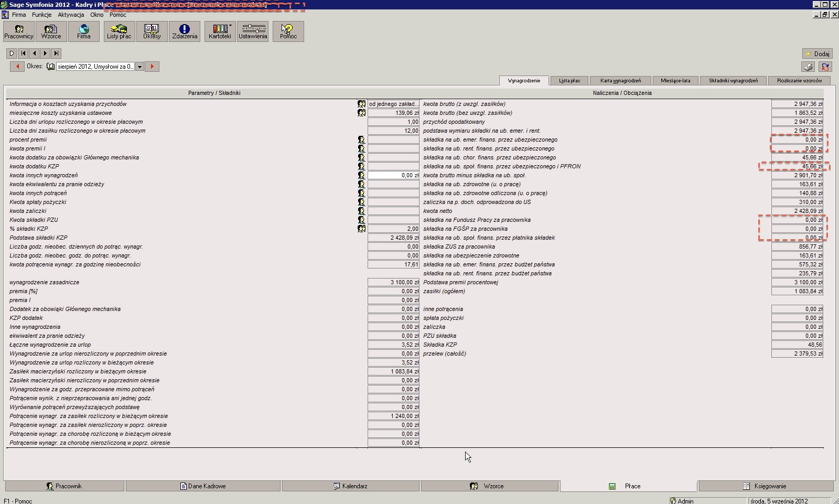
Task: Expand the Kartoteki toolbar dropdown
Action: tap(230, 26)
